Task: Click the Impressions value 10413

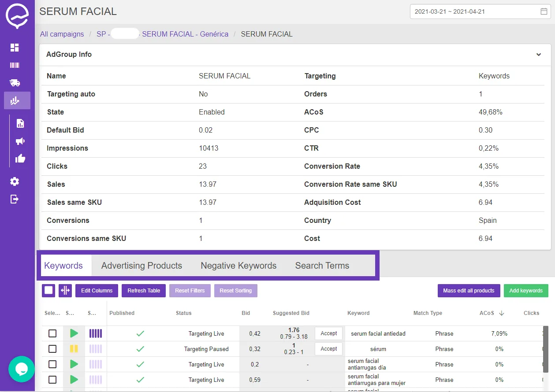Action: pyautogui.click(x=209, y=148)
